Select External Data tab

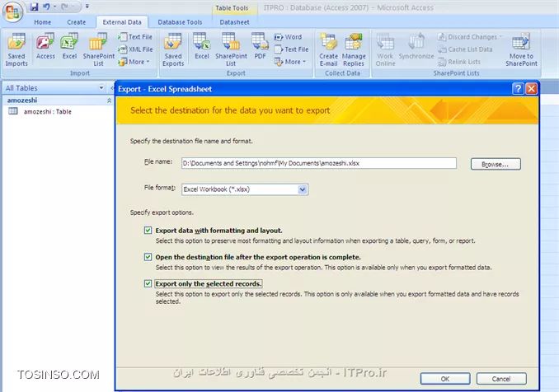click(122, 22)
